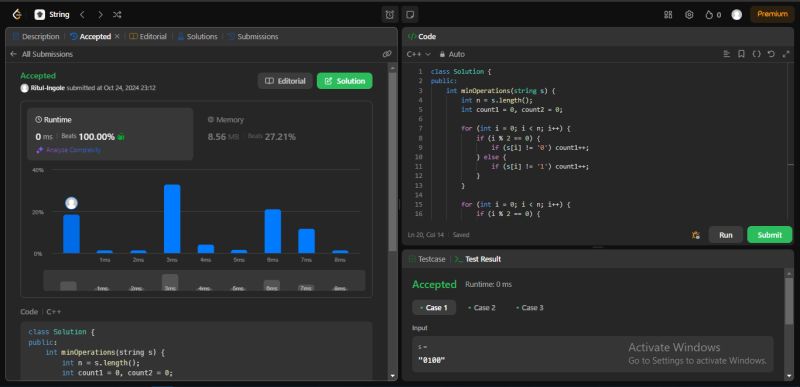Click Analyze Complexity link
Screen dimensions: 800x387
pos(69,150)
